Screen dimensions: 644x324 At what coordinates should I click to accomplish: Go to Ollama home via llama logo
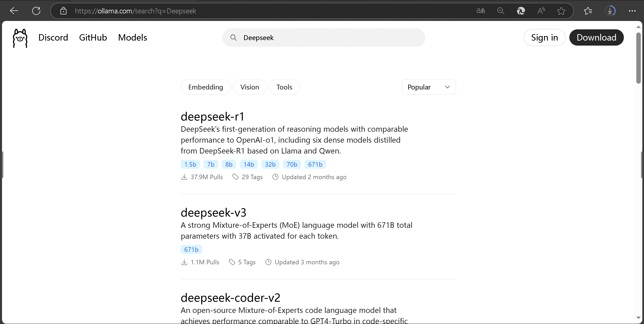coord(20,38)
